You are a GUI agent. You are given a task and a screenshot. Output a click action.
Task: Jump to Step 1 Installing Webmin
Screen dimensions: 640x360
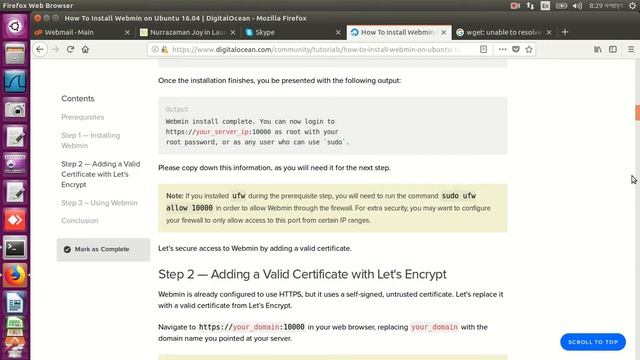[91, 140]
